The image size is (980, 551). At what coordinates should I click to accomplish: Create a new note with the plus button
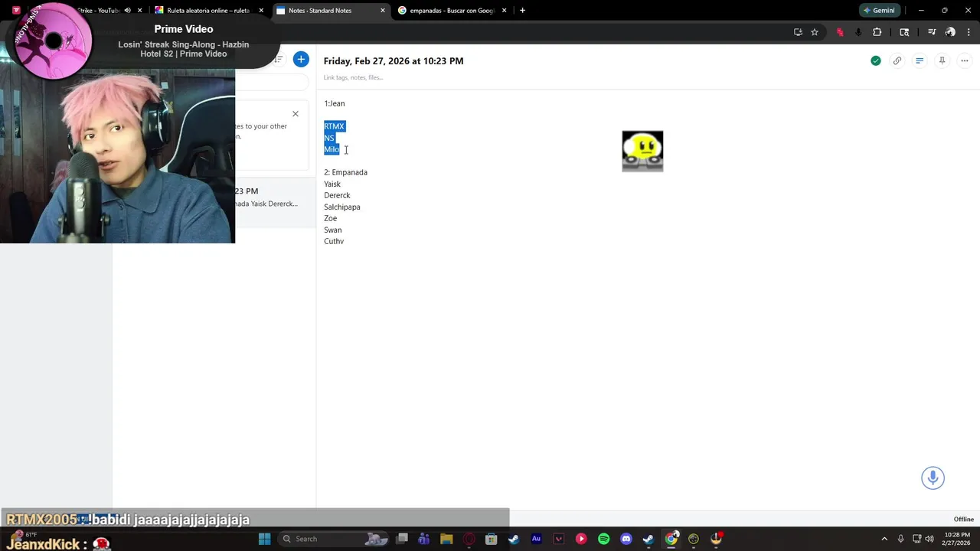[x=301, y=60]
